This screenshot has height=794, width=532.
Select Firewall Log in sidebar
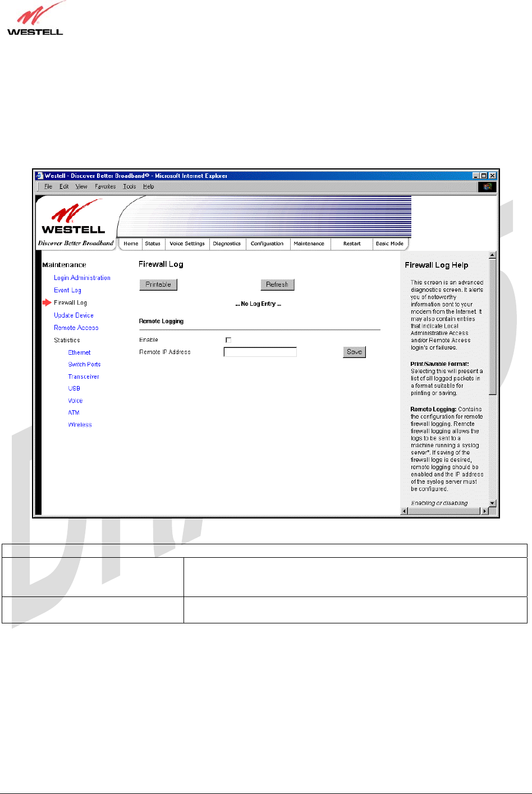(x=70, y=302)
